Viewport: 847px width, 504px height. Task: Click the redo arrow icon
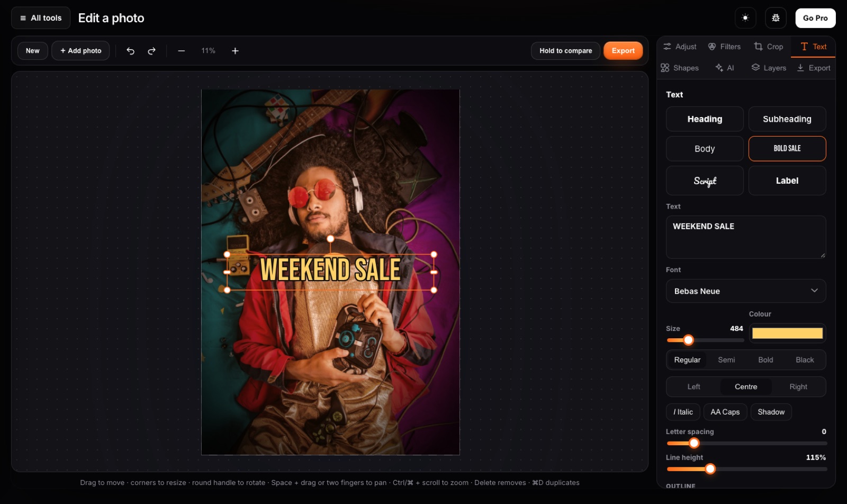151,51
